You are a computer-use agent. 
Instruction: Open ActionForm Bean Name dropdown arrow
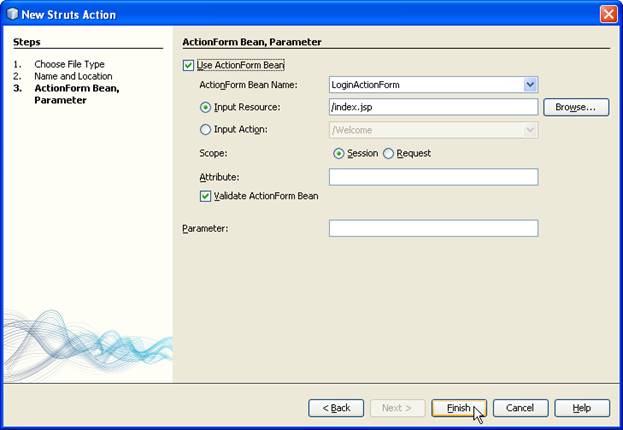tap(530, 85)
